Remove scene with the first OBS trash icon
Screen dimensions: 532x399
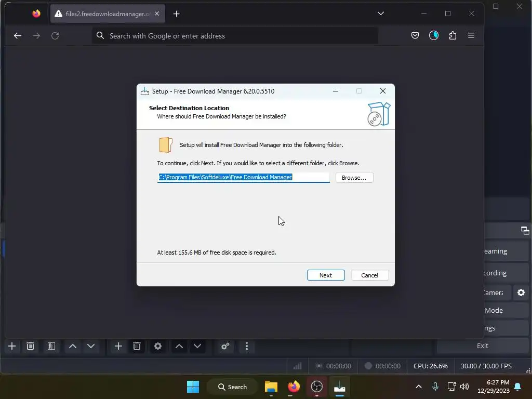(x=30, y=346)
